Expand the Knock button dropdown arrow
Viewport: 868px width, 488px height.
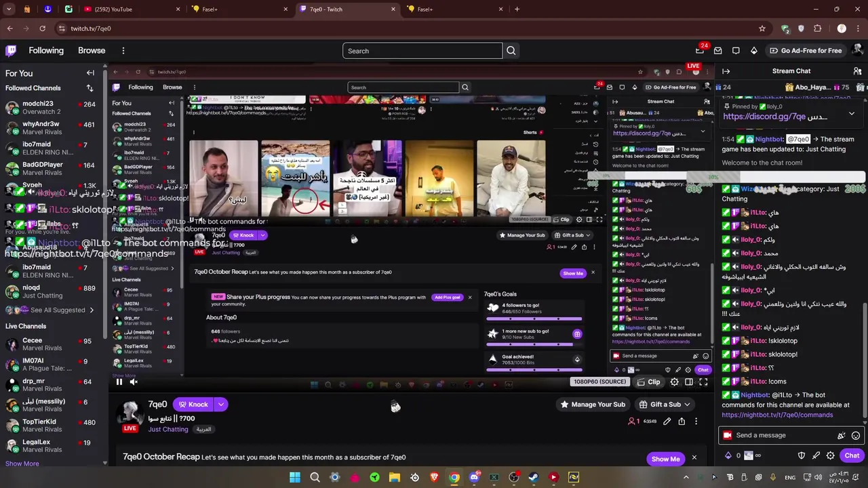coord(221,405)
